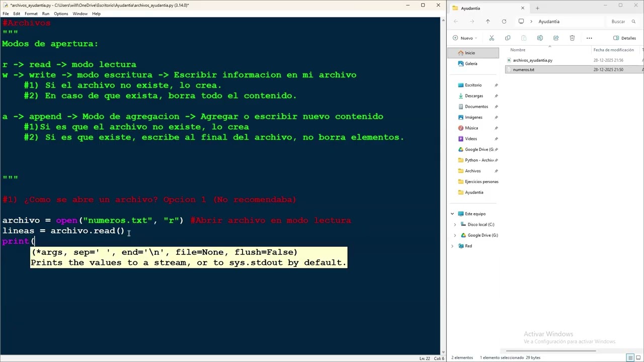Click the Paste icon in Explorer toolbar

[524, 38]
